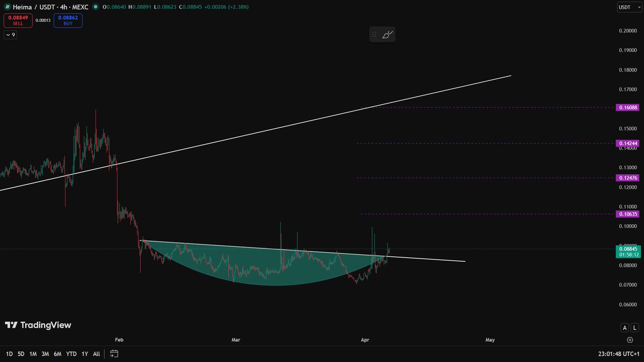
Task: Expand the indicators legend labeled 9
Action: click(x=10, y=35)
